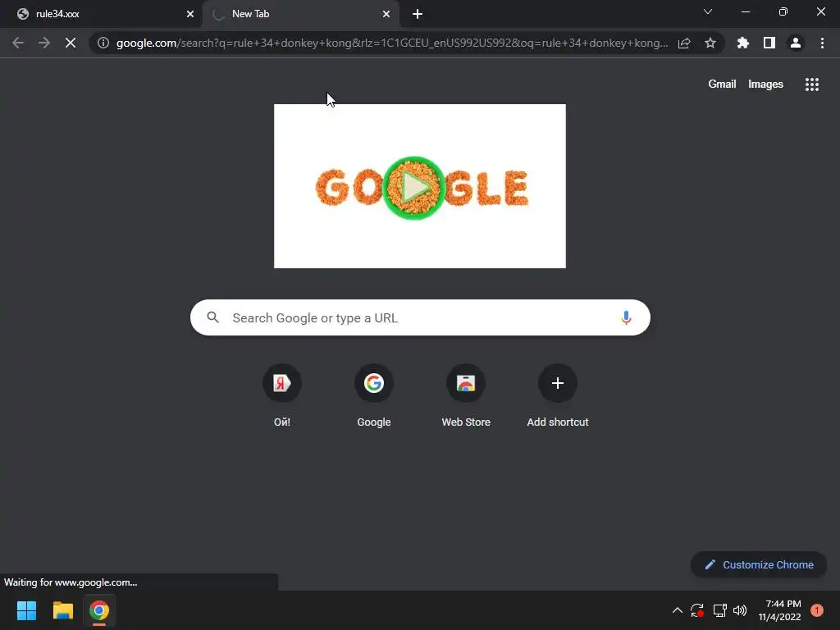The height and width of the screenshot is (630, 840).
Task: Stop loading the page
Action: click(x=71, y=43)
